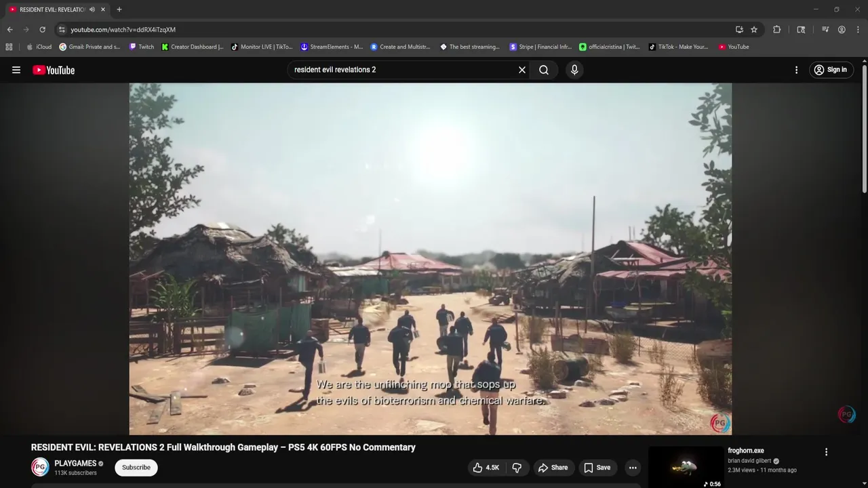Screen dimensions: 868x488
Task: Open Create and Multistream bookmark
Action: (401, 47)
